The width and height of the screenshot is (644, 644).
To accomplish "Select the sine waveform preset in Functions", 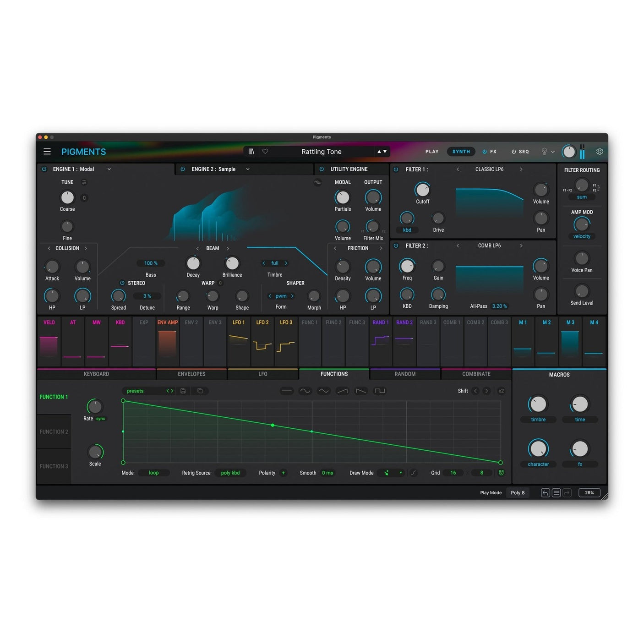I will click(x=306, y=391).
